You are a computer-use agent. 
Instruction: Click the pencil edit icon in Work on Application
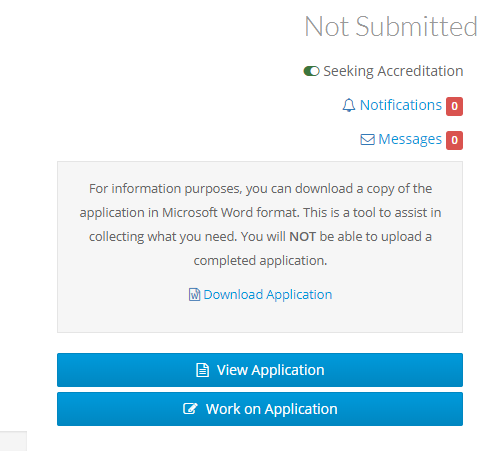click(x=190, y=408)
